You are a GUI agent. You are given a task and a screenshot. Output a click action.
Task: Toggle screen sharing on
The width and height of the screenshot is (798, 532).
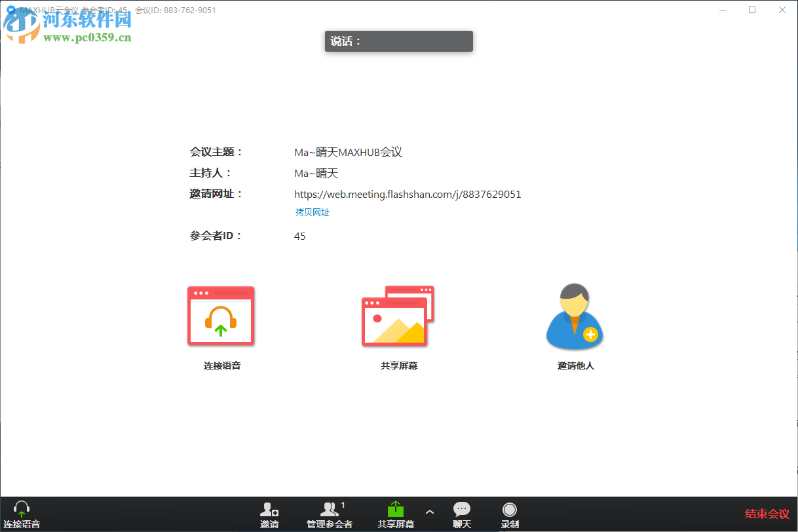395,514
